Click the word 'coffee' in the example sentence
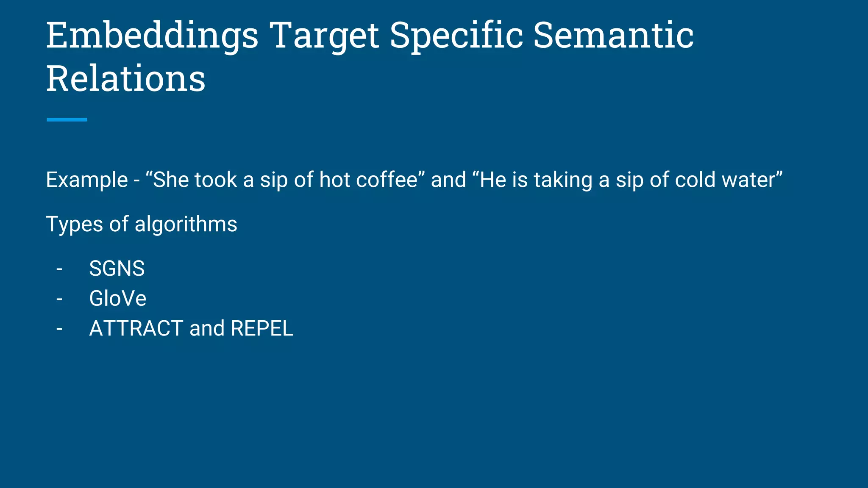 (387, 180)
